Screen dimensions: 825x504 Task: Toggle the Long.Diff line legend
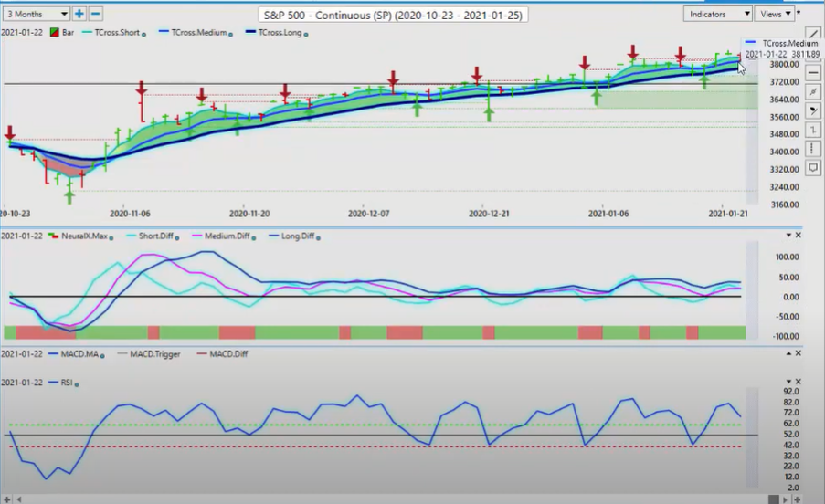tap(291, 236)
